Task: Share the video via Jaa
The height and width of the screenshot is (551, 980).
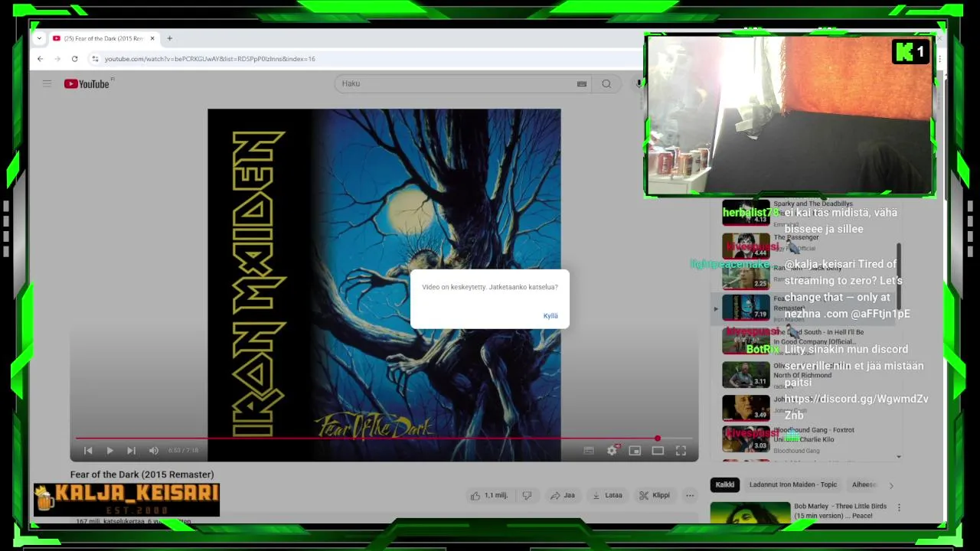Action: pyautogui.click(x=563, y=495)
